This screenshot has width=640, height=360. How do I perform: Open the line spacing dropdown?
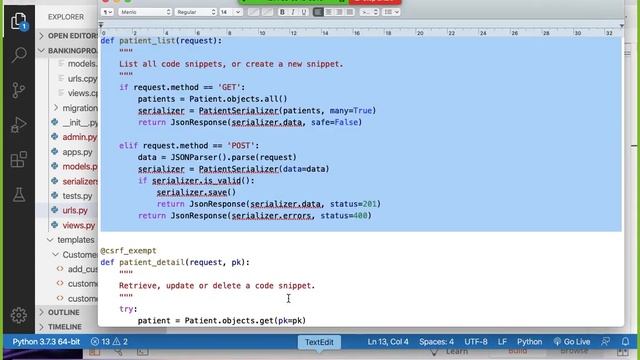click(x=369, y=12)
